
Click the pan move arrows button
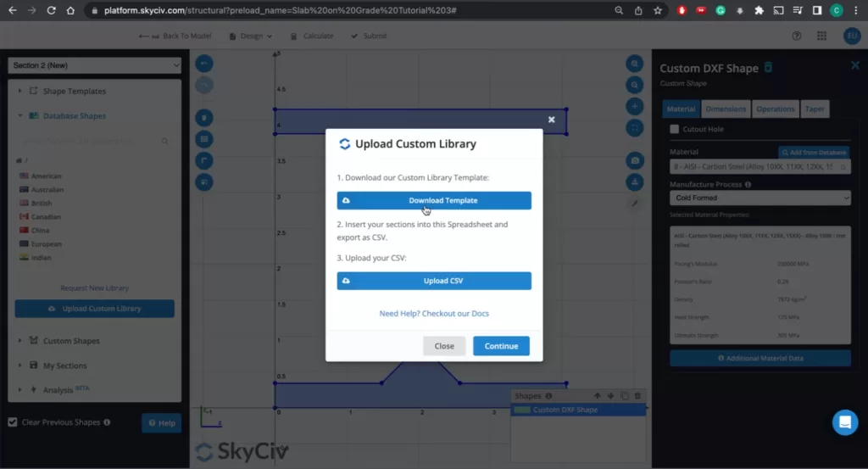635,106
